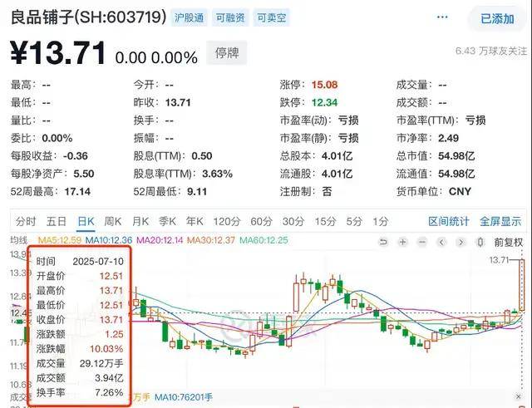
Task: Click the 市净率 value 2.49
Action: pyautogui.click(x=448, y=138)
